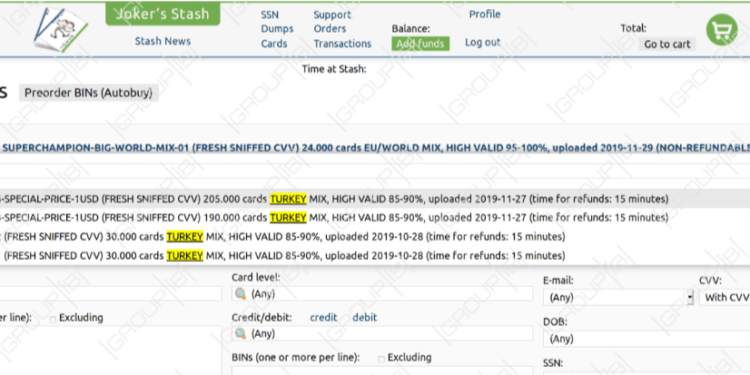
Task: Select the 205.000 cards TURKEY MIX list row
Action: (375, 199)
